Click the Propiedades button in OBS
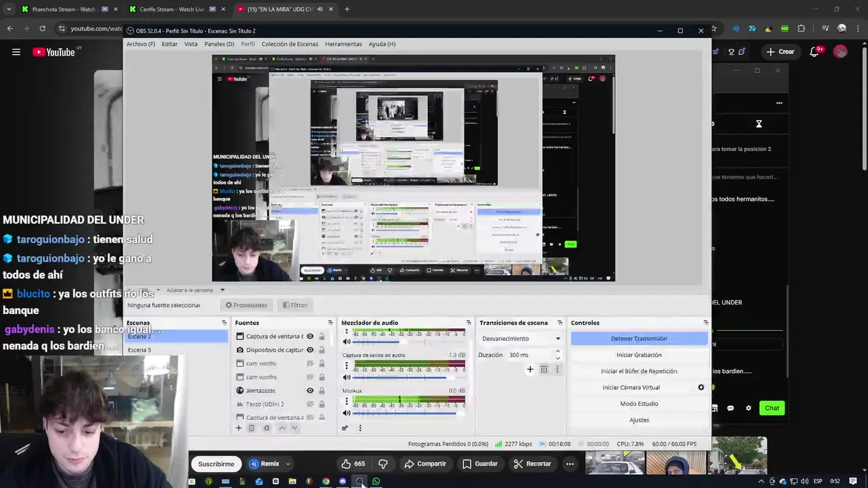 coord(246,305)
